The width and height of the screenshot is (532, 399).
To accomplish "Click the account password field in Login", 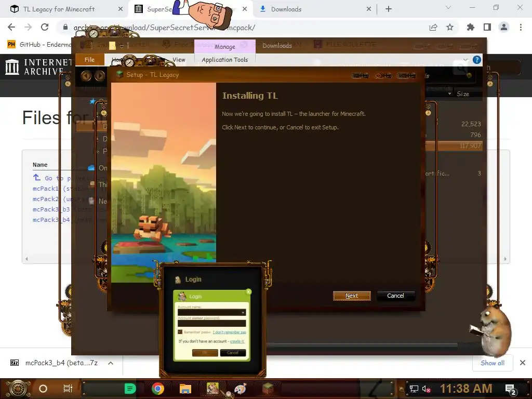I will (x=212, y=323).
